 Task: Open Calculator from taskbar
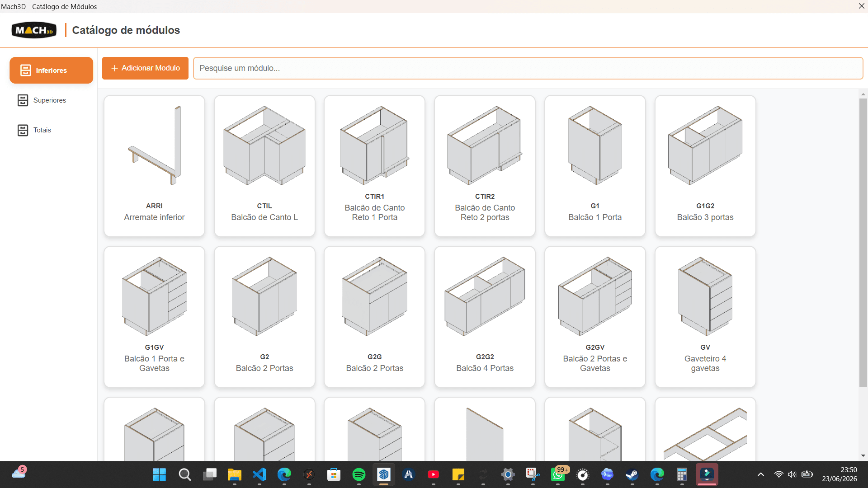[682, 474]
